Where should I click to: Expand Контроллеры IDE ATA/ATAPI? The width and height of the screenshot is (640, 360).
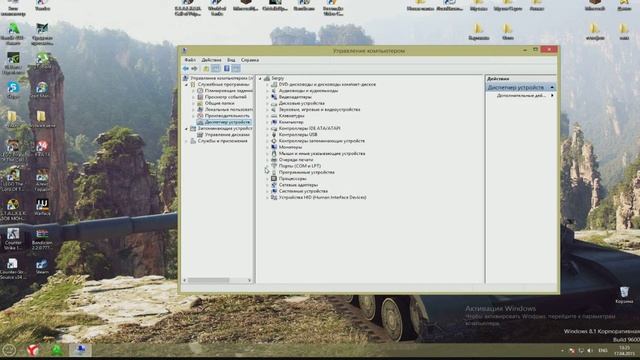pyautogui.click(x=267, y=128)
